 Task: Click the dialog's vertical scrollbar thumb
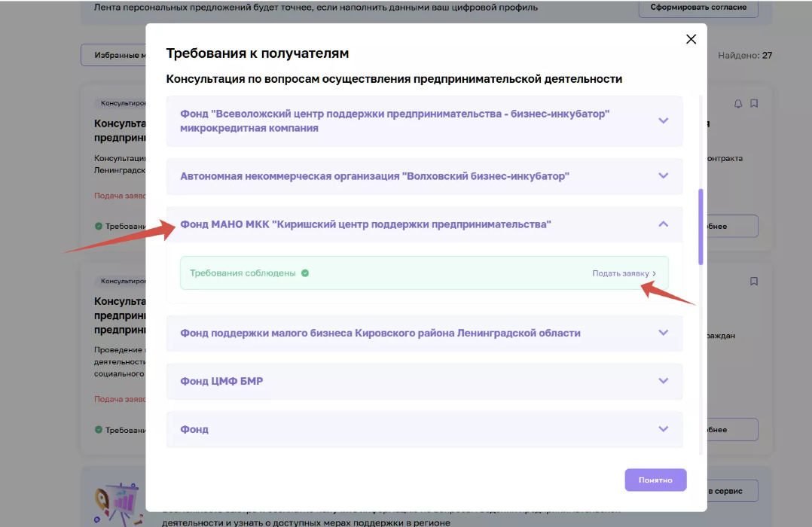click(x=701, y=226)
